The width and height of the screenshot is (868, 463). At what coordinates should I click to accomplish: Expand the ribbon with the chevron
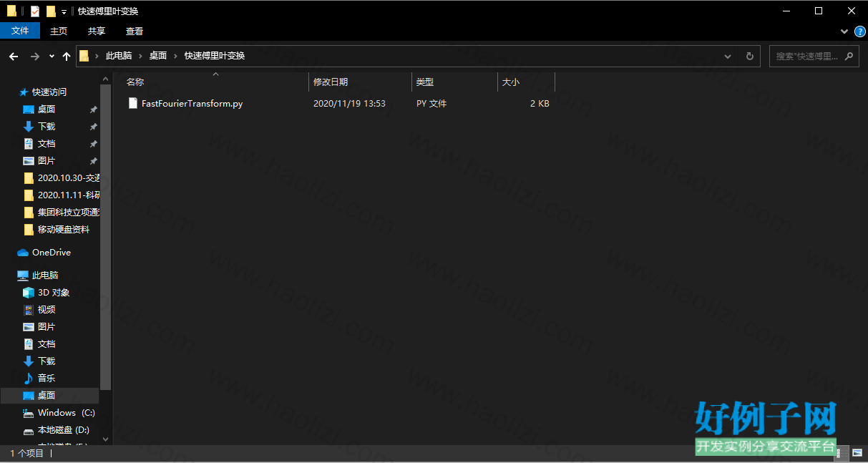coord(844,31)
